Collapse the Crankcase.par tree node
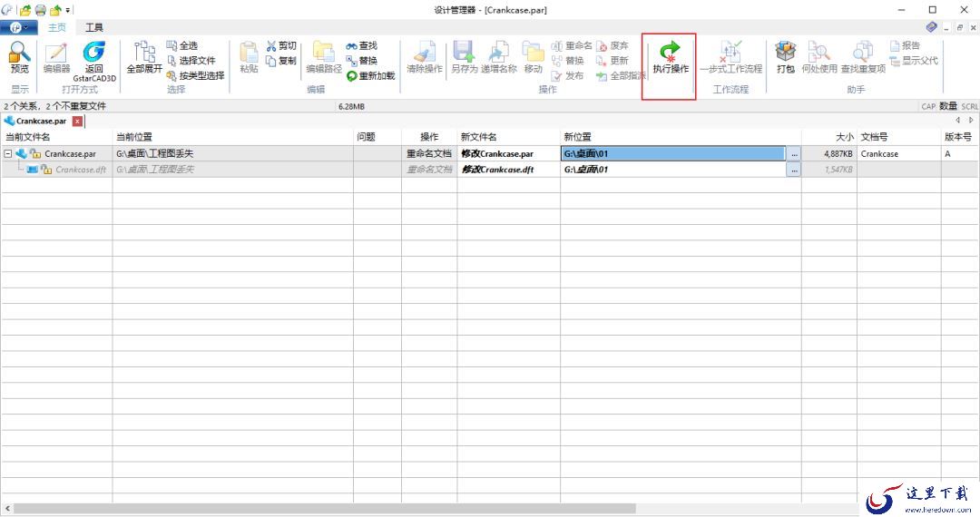Image resolution: width=980 pixels, height=517 pixels. pos(7,153)
